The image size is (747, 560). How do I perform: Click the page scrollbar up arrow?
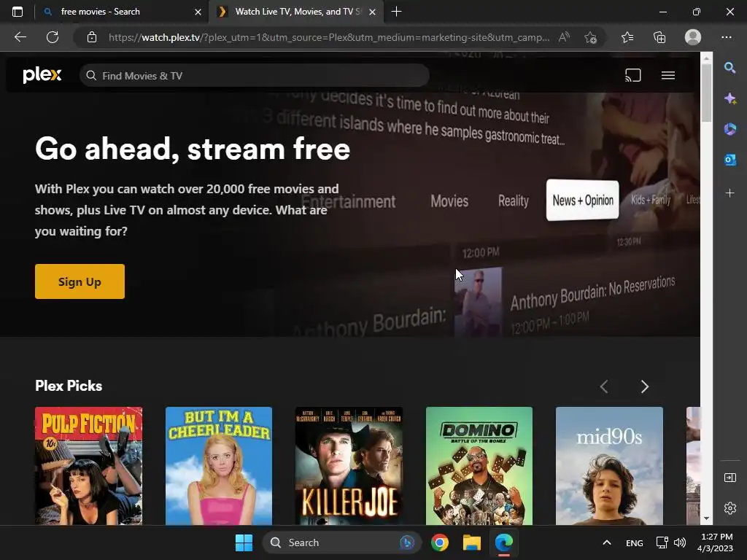pyautogui.click(x=706, y=58)
